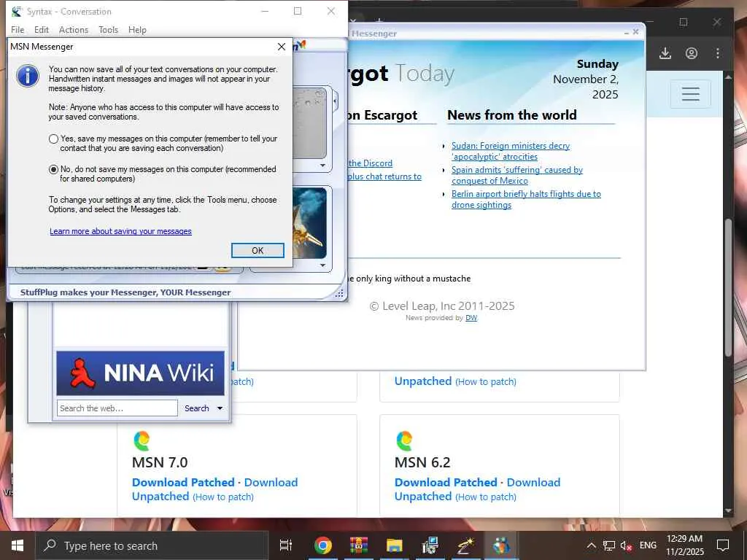Open the notification center icon
The height and width of the screenshot is (560, 747).
723,545
